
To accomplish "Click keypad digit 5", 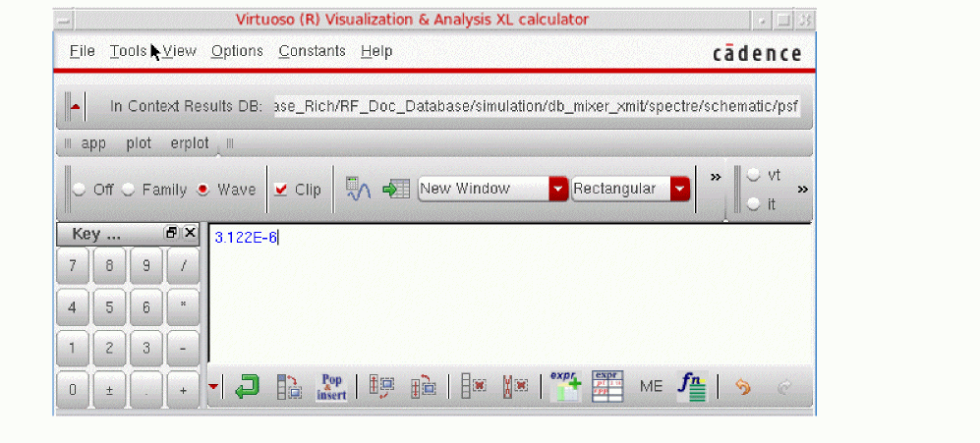I will (109, 307).
